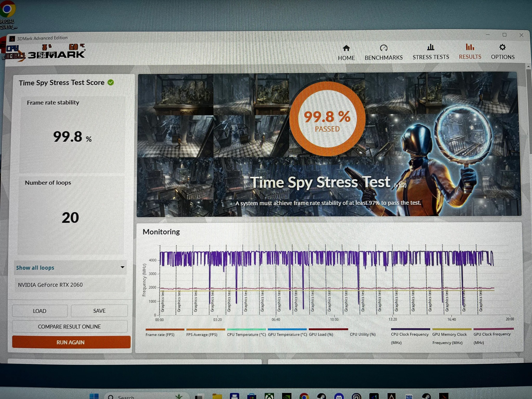This screenshot has width=532, height=399.
Task: Toggle the GPU Memory Clock Frequency legend entry
Action: pos(451,336)
